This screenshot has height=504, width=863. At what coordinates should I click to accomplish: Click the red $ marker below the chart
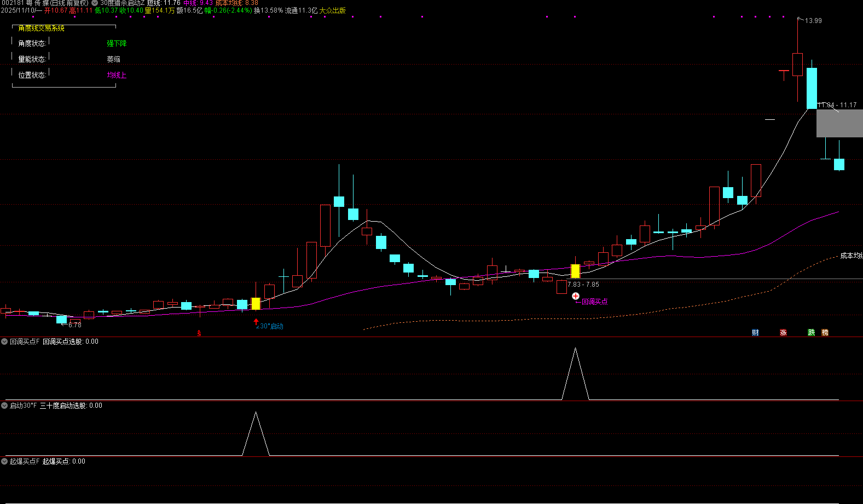pyautogui.click(x=199, y=333)
